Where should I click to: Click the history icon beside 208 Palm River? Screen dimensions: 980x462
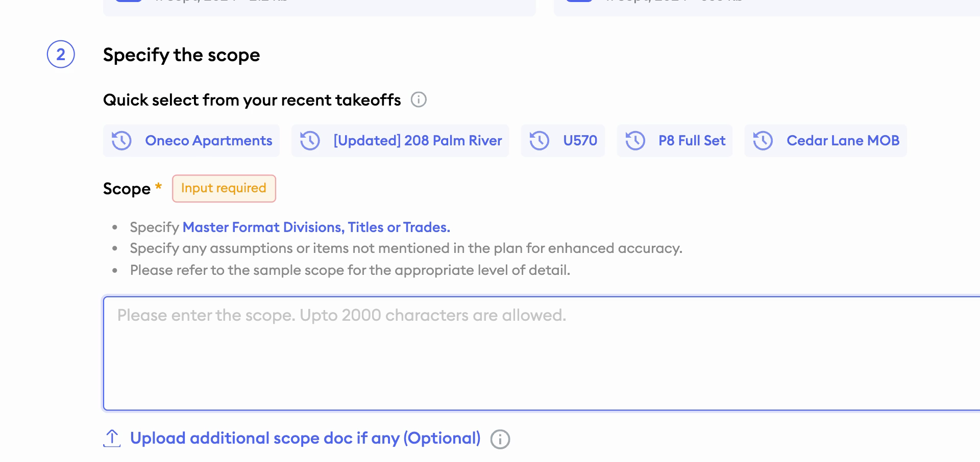[310, 141]
